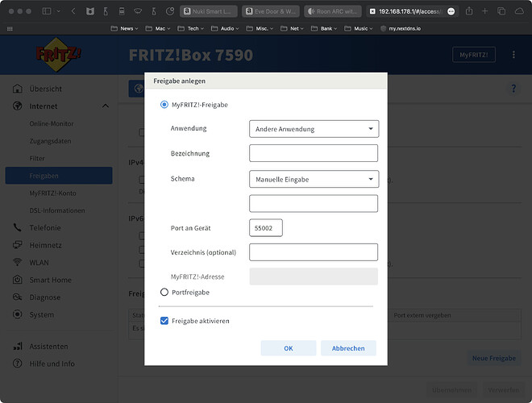
Task: Open the Audio bookmarks folder
Action: [225, 28]
